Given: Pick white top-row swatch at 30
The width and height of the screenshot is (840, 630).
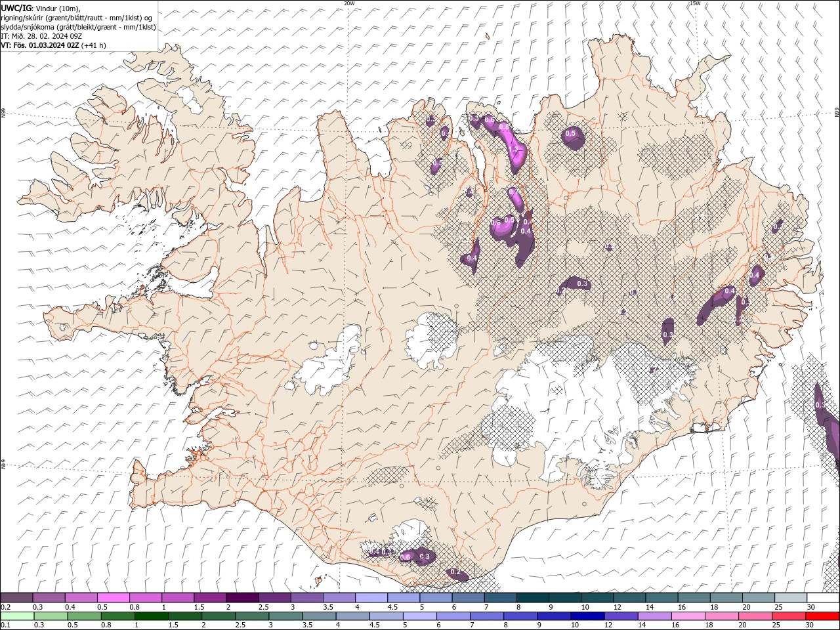Looking at the screenshot, I should [823, 598].
